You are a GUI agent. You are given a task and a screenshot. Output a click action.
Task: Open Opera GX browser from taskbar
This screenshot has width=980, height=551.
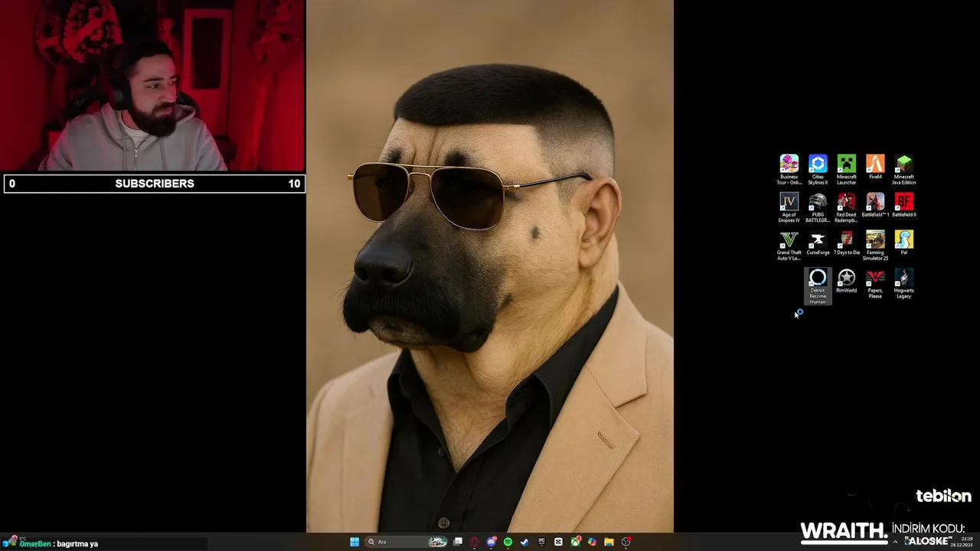[475, 542]
